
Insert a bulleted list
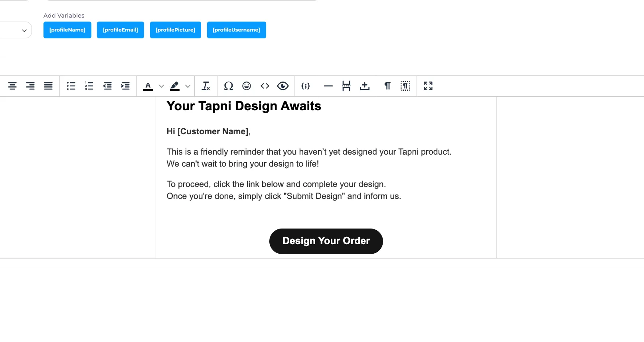71,86
